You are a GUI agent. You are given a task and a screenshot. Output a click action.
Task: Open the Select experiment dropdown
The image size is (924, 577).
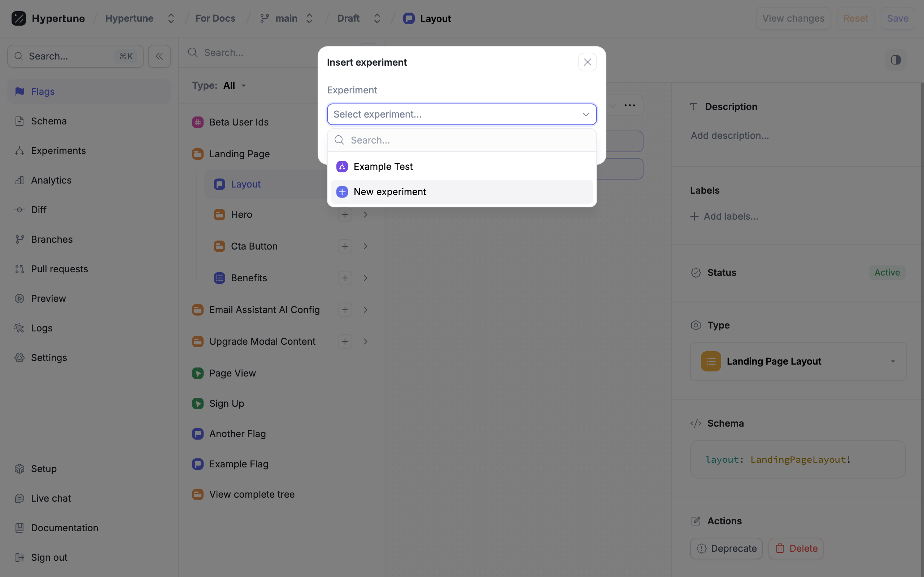(462, 114)
